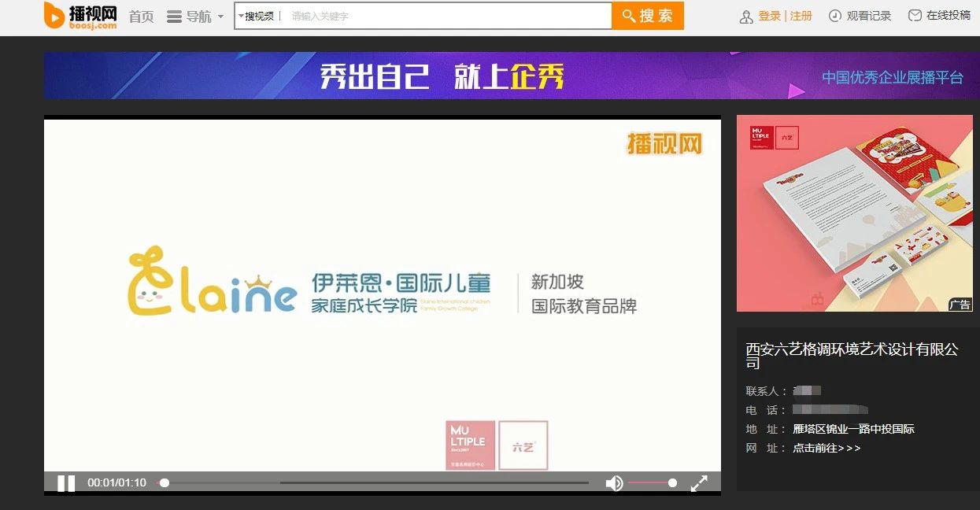Click the 广告 ad label
The width and height of the screenshot is (980, 510).
pyautogui.click(x=960, y=305)
